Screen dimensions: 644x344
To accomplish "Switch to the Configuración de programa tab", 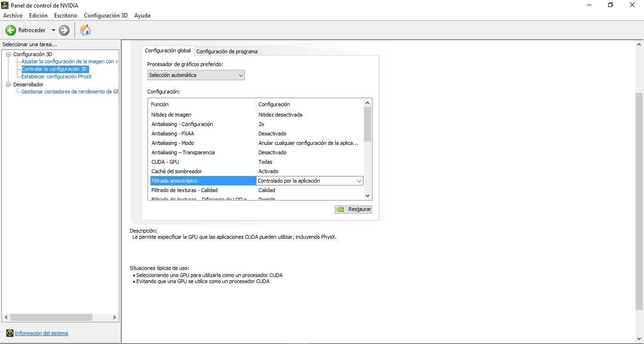I will [227, 51].
